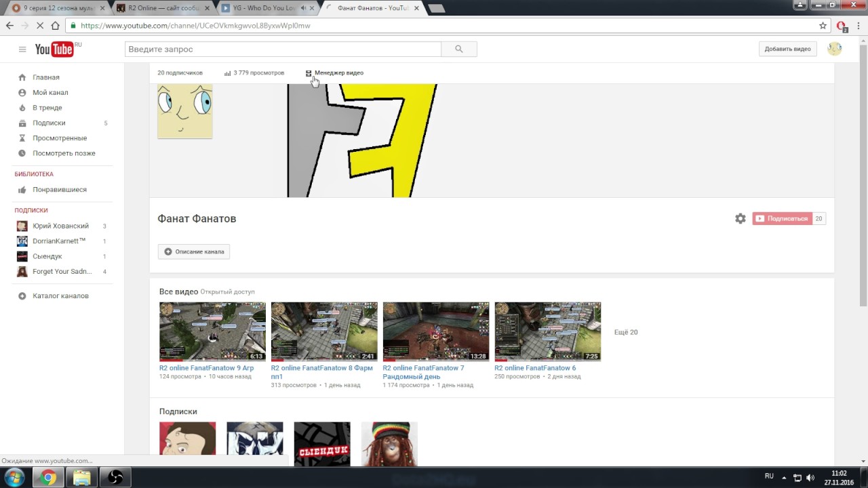
Task: Open the Chrome three-dot menu
Action: [860, 26]
